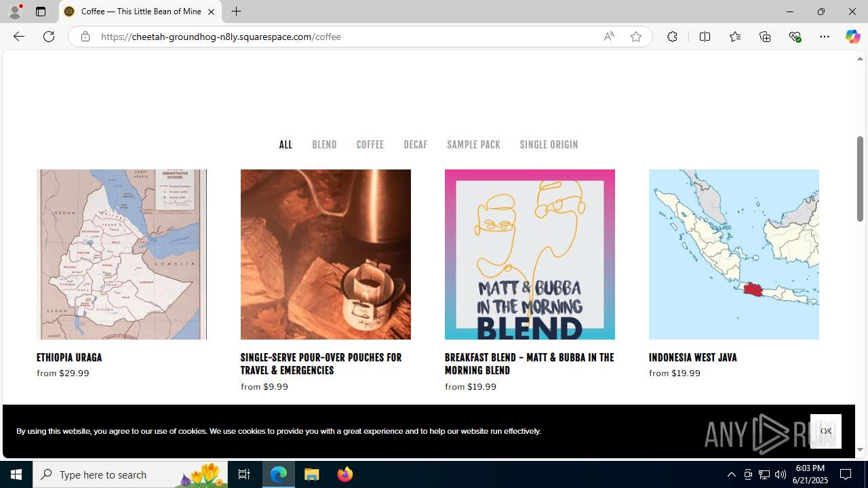
Task: Click the Breakfast Blend from $19.99 price
Action: tap(471, 386)
